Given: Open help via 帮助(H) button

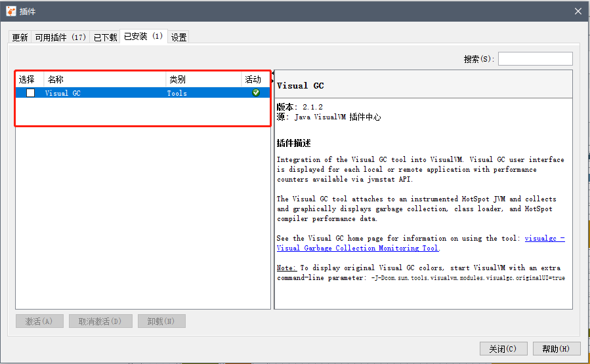Looking at the screenshot, I should [557, 348].
